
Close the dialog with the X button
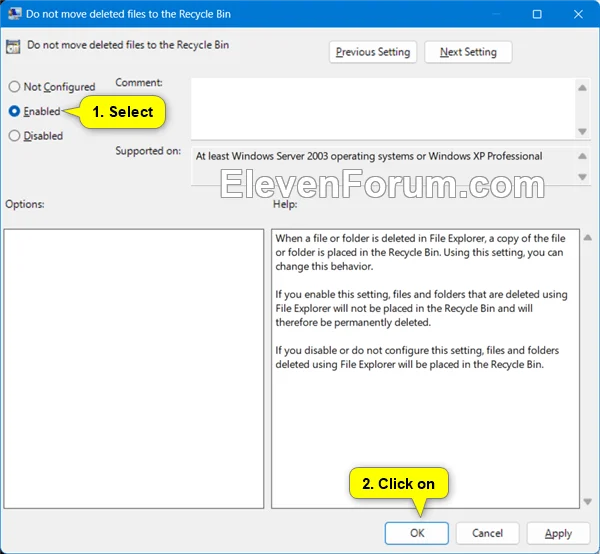coord(578,14)
